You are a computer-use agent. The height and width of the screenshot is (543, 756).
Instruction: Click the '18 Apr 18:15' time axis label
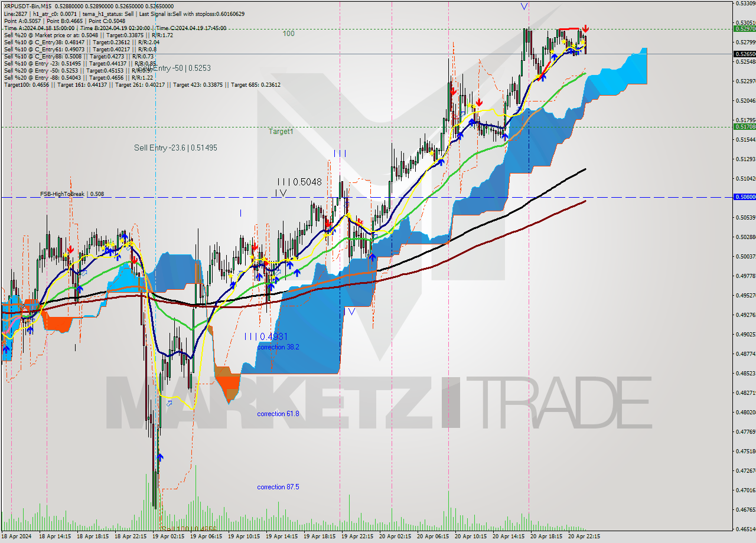[93, 537]
